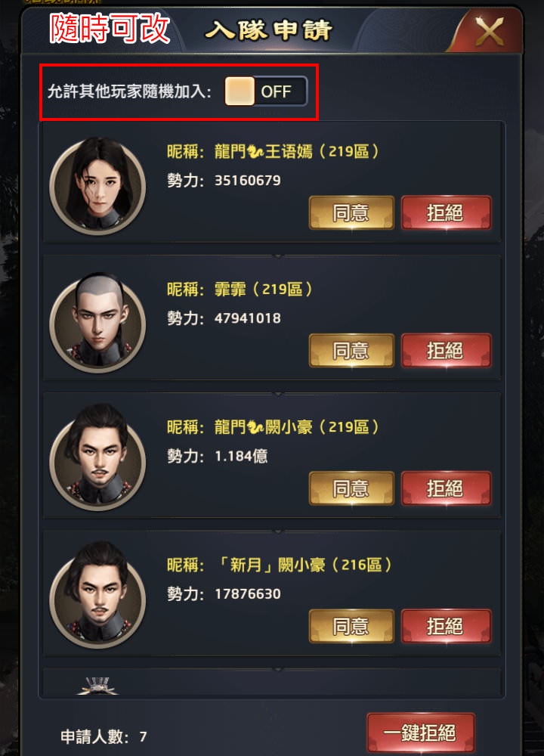Reject 霏霏's application with 拒絕
The height and width of the screenshot is (756, 544).
pos(446,351)
